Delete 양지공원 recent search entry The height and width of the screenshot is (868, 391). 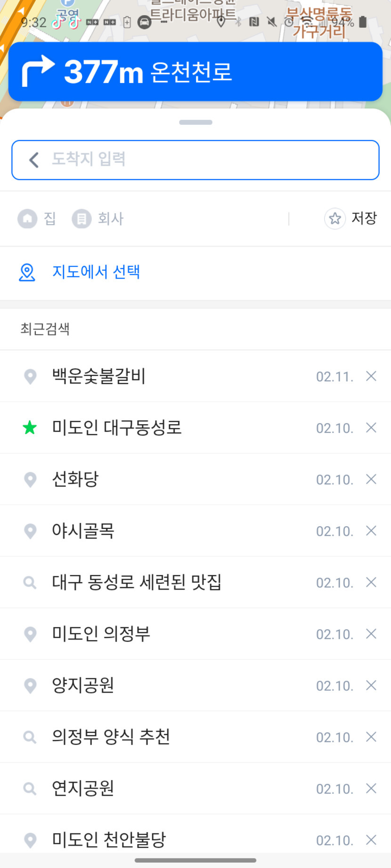coord(371,685)
